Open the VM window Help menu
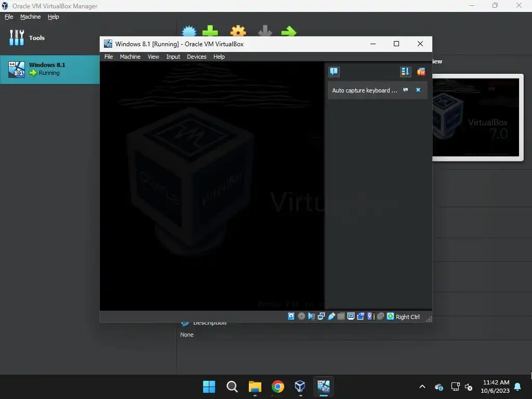Screen dimensions: 532x399 [x=219, y=57]
